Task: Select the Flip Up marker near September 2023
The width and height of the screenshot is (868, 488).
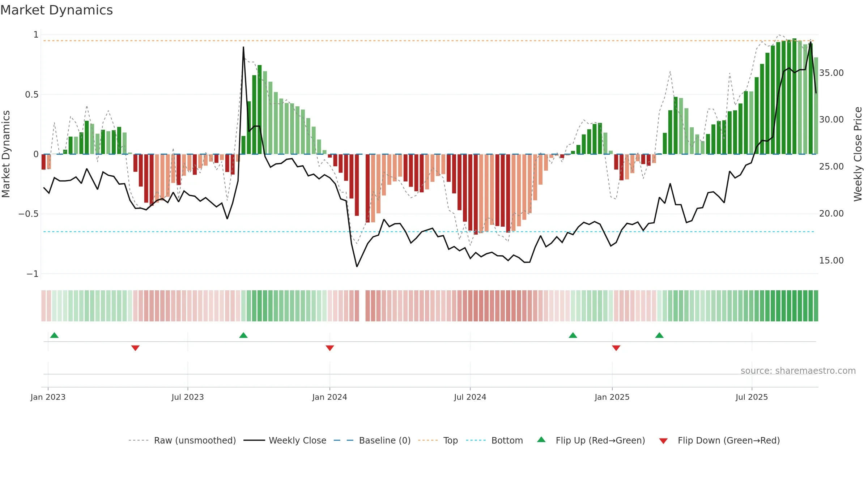Action: pyautogui.click(x=243, y=335)
